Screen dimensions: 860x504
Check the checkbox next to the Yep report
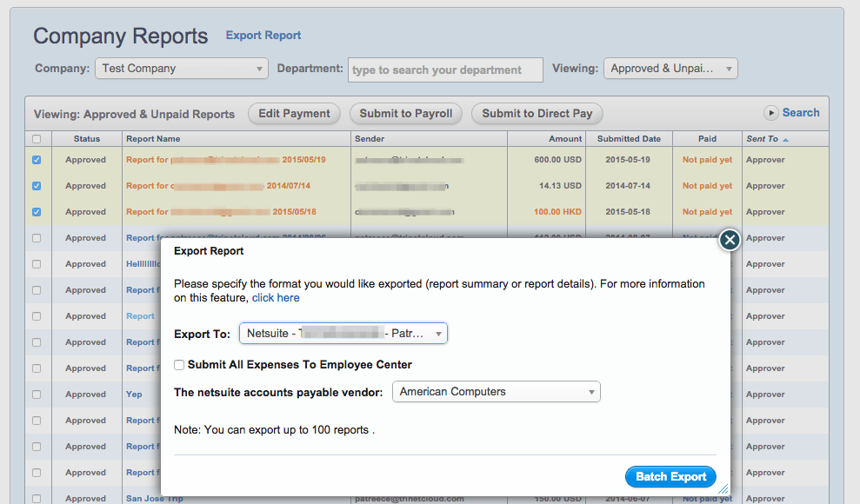coord(37,394)
